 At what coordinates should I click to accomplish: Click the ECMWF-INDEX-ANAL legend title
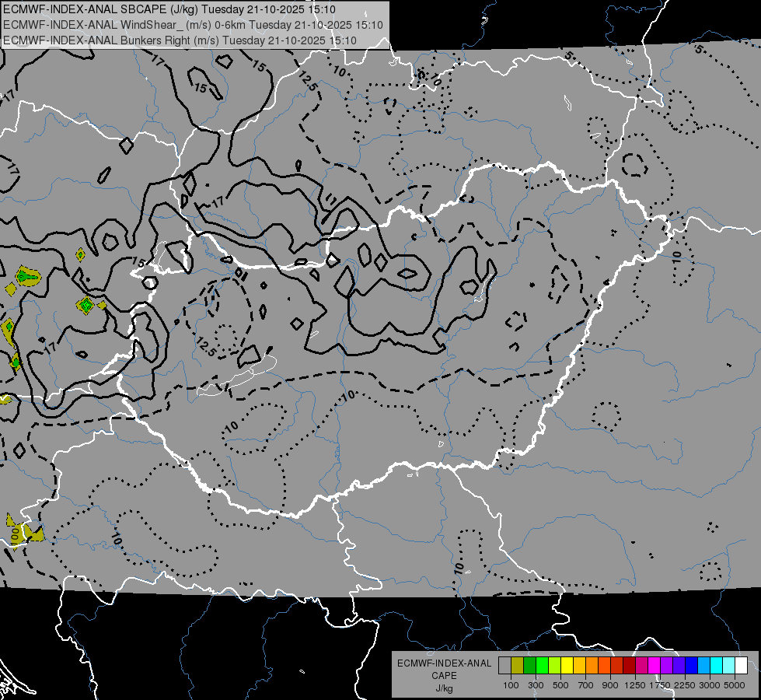point(444,663)
